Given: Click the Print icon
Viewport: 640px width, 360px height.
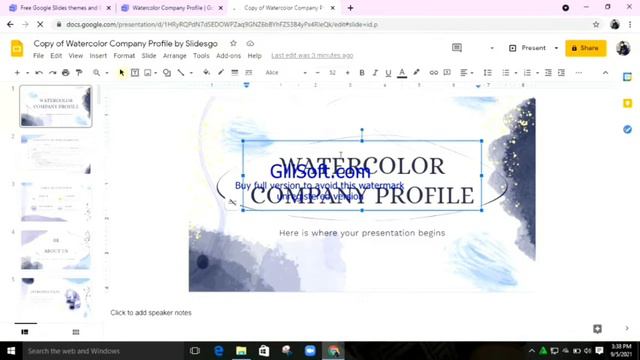Looking at the screenshot, I should [x=66, y=73].
